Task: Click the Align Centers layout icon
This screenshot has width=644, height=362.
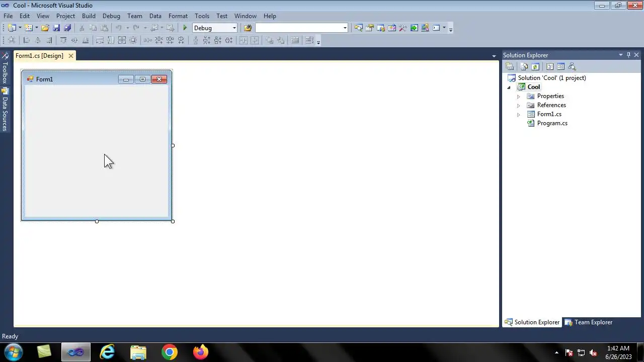Action: [38, 40]
